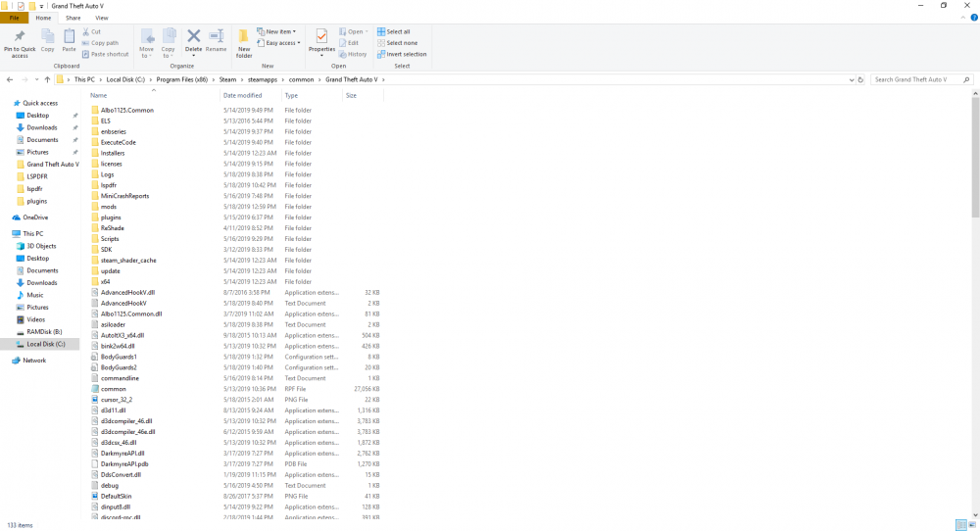Screen dimensions: 980x531
Task: Click the Edit ribbon command
Action: tap(349, 43)
